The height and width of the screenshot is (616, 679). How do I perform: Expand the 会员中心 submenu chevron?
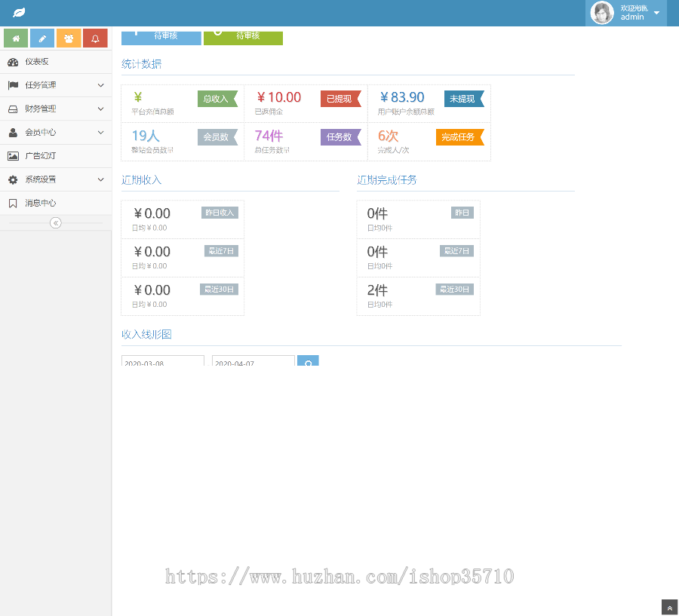click(100, 133)
